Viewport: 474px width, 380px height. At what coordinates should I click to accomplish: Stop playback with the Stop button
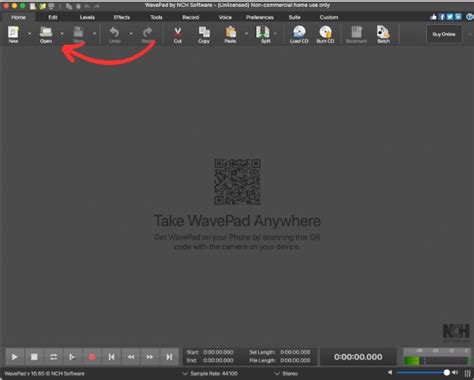(x=34, y=357)
